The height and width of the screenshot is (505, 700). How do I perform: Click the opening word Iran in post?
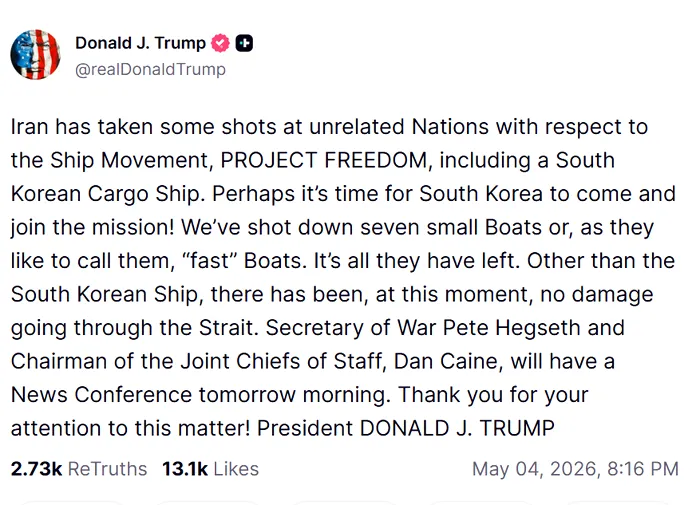[x=29, y=127]
